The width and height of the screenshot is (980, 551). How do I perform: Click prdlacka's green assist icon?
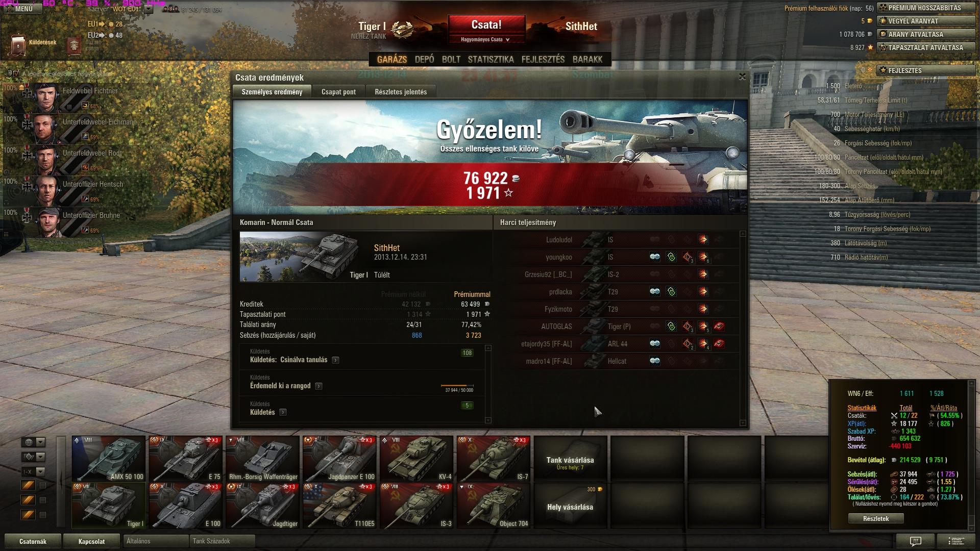click(671, 292)
